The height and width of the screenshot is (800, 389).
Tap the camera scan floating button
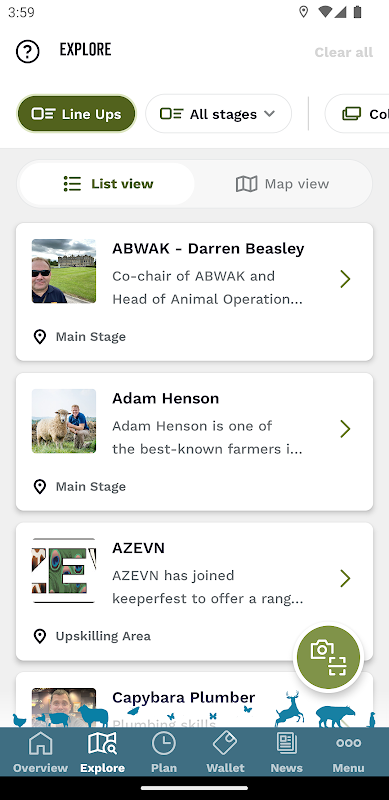[329, 658]
